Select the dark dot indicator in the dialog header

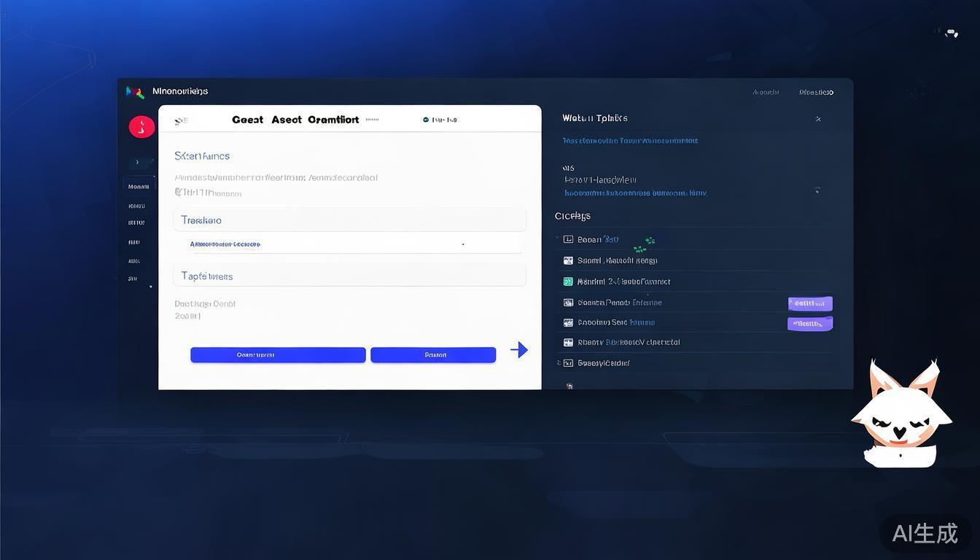(426, 120)
